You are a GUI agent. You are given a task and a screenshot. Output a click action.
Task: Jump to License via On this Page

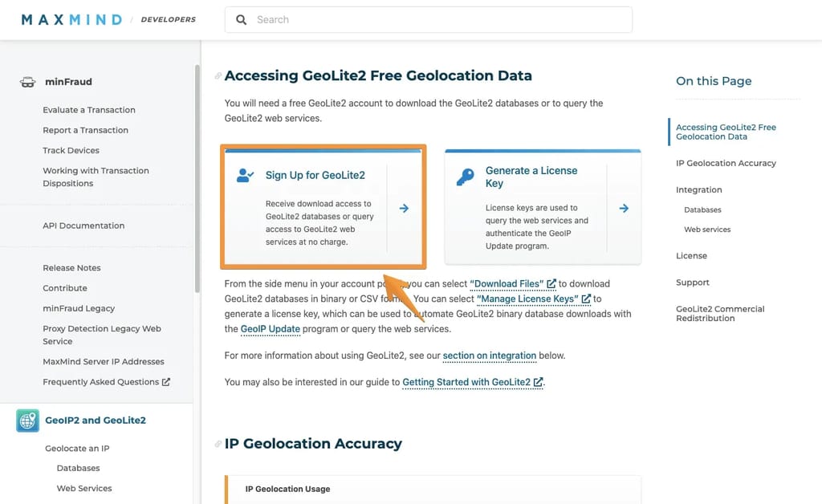click(691, 255)
